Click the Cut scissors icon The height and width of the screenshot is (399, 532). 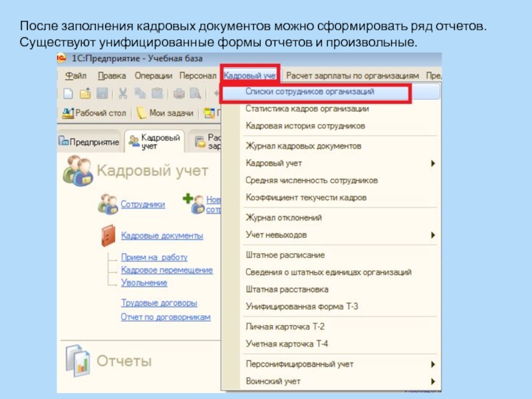point(124,94)
